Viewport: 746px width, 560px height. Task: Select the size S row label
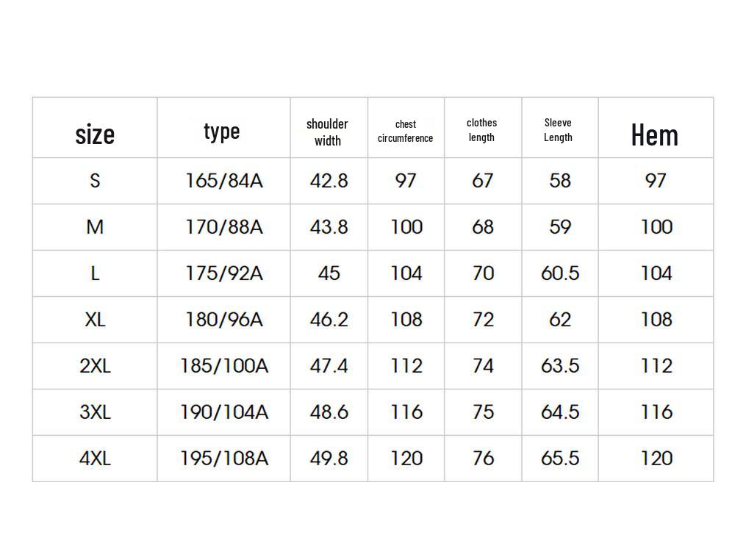[95, 180]
